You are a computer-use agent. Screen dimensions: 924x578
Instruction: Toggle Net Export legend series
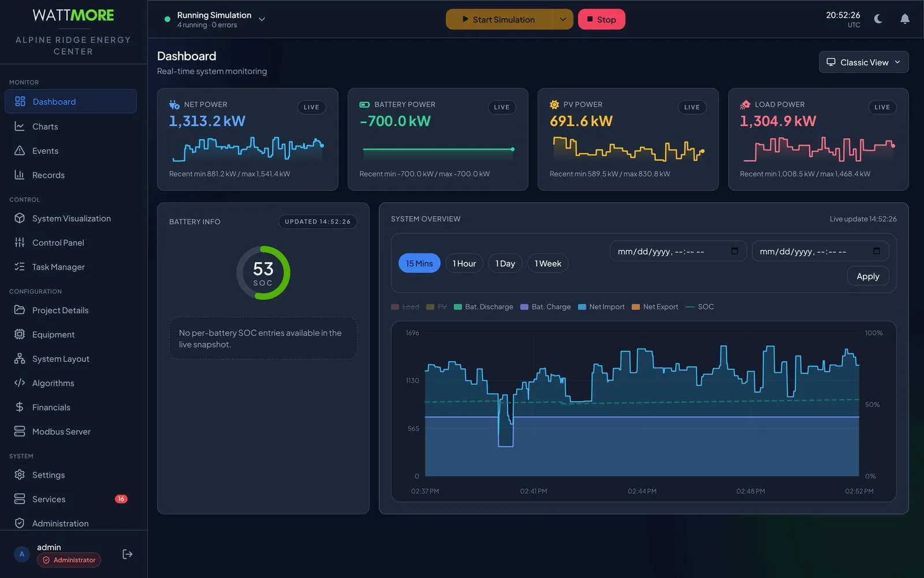click(655, 307)
